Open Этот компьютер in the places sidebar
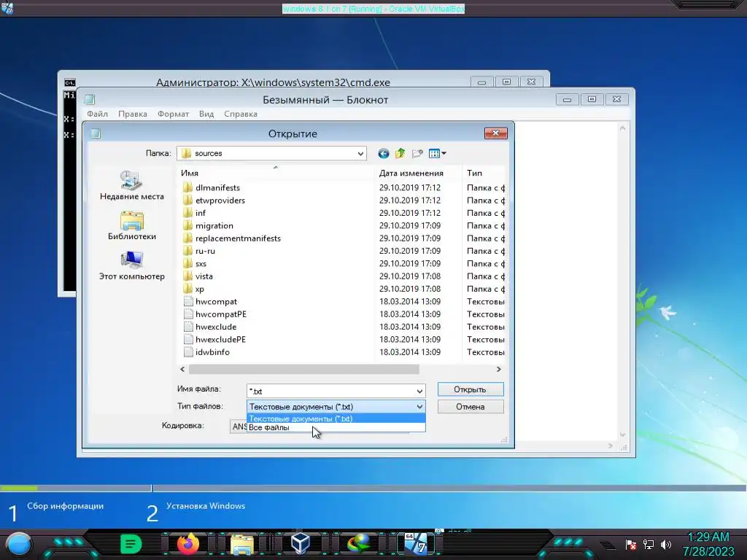The width and height of the screenshot is (747, 560). (132, 265)
